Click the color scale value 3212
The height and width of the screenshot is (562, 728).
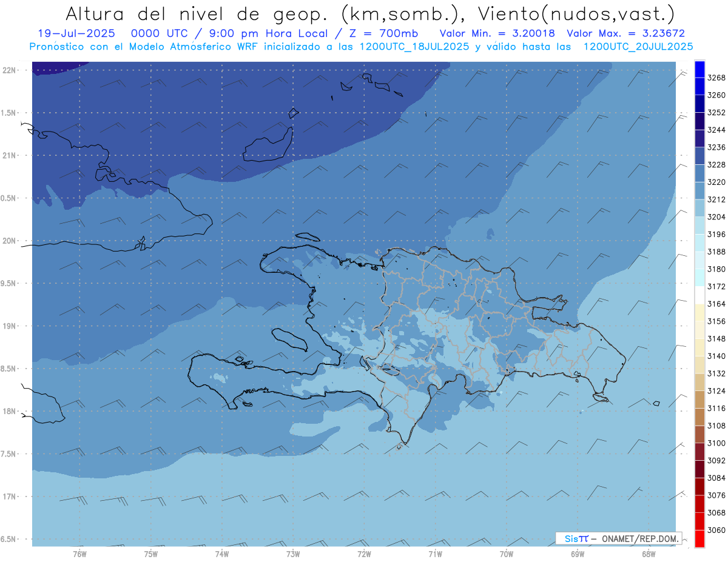(716, 199)
